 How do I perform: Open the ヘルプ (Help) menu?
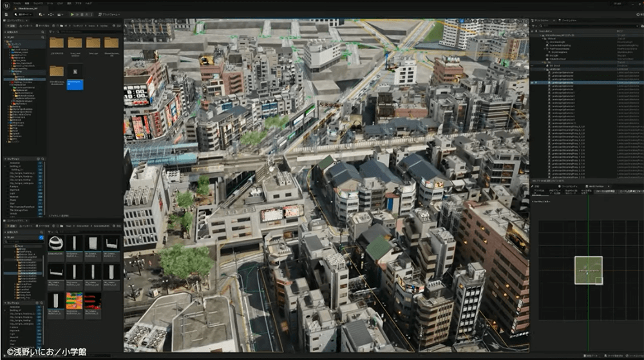click(89, 3)
